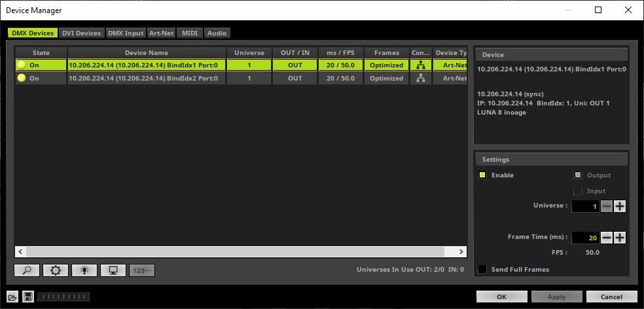
Task: Enable the Send Full Frames checkbox
Action: pyautogui.click(x=483, y=269)
